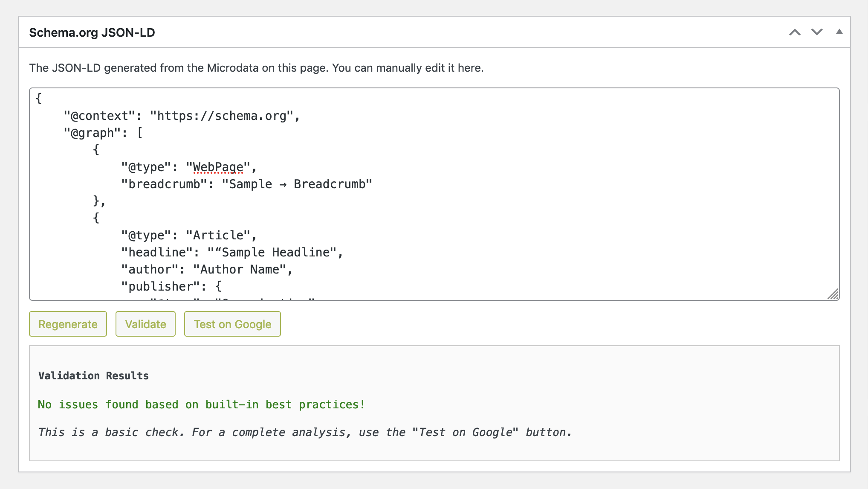
Task: Place cursor on misspelled WebPage word
Action: tap(218, 167)
